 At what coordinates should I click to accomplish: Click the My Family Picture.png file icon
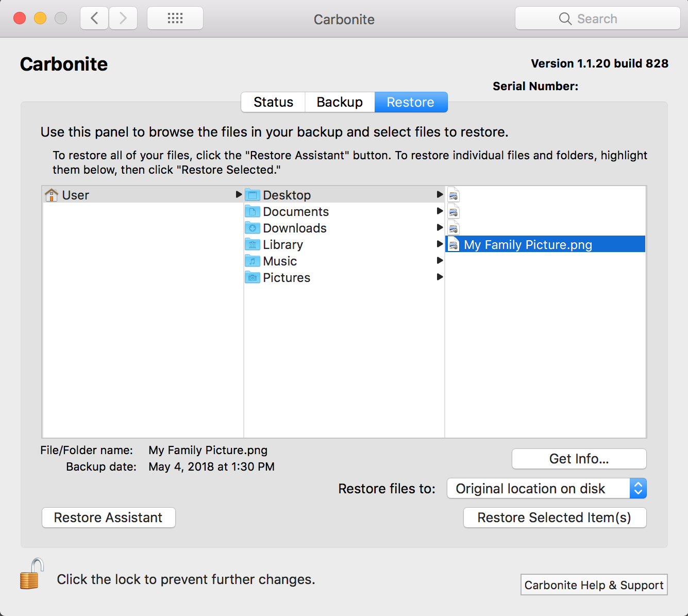click(454, 244)
